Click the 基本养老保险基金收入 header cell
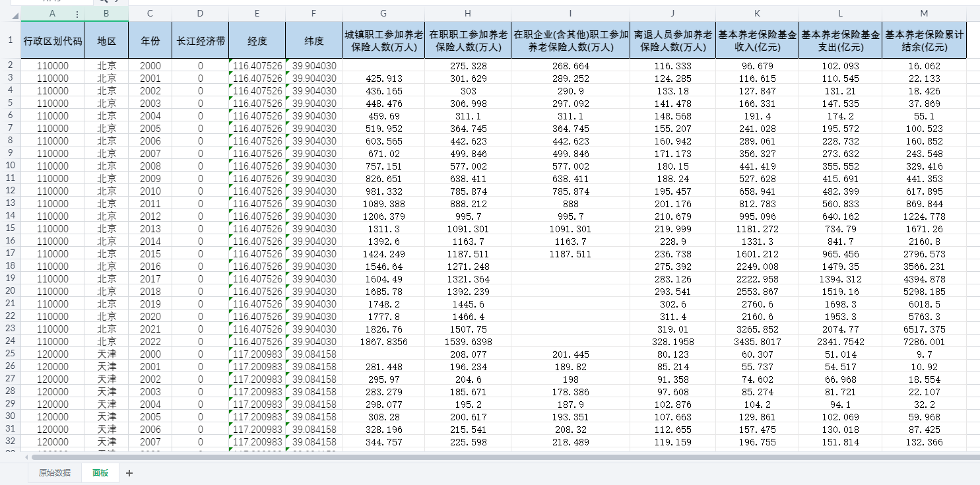This screenshot has width=980, height=485. click(758, 40)
